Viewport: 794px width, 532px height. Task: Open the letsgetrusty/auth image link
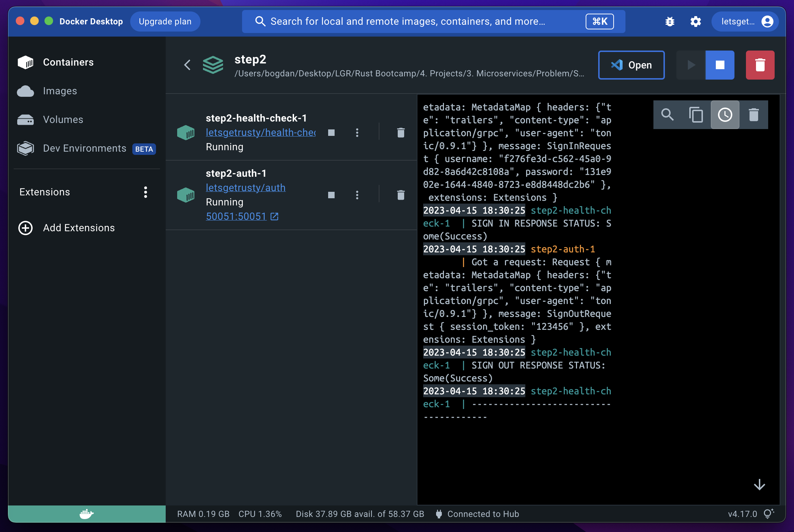[x=246, y=188]
